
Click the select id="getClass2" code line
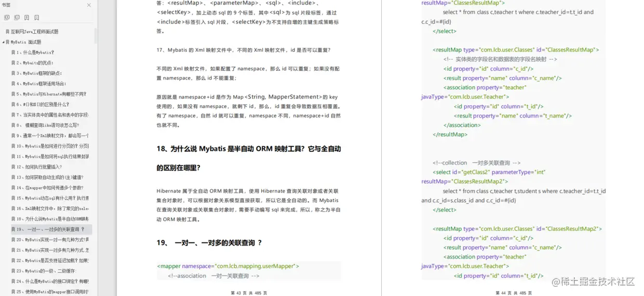coord(489,172)
